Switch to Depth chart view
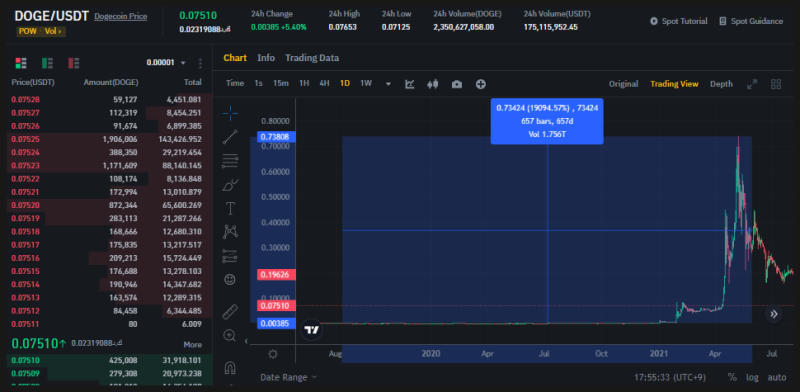800x392 pixels. pyautogui.click(x=721, y=84)
